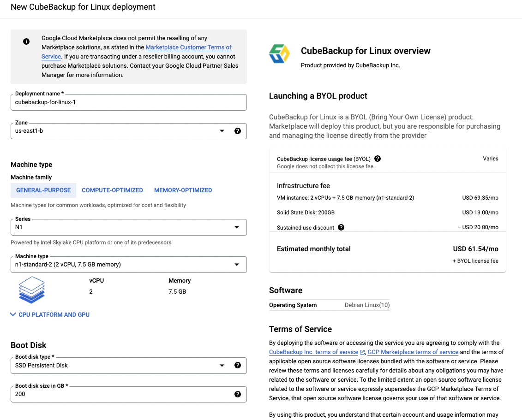522x420 pixels.
Task: Click the machine type stacked layers icon
Action: point(32,290)
